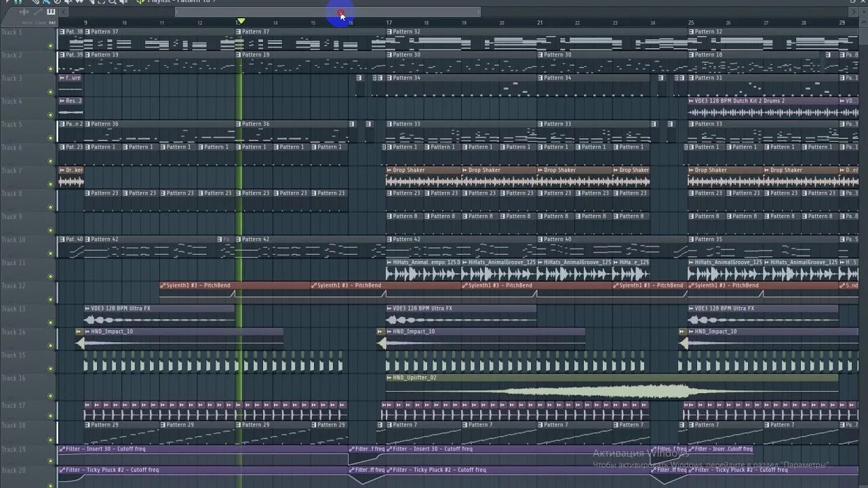Click the HND_Uplifter_02 waveform body
Viewport: 868px width, 488px height.
612,392
